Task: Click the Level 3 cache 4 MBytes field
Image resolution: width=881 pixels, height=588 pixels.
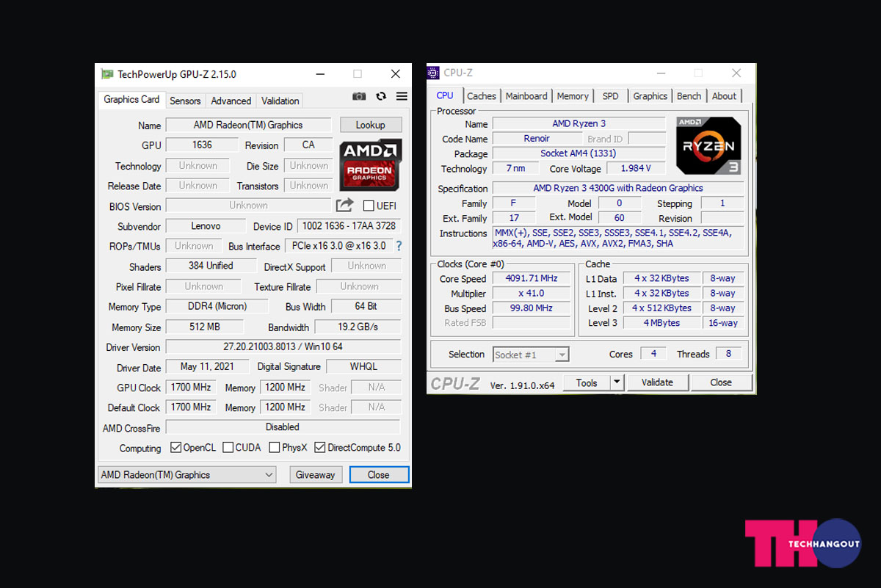Action: [661, 323]
